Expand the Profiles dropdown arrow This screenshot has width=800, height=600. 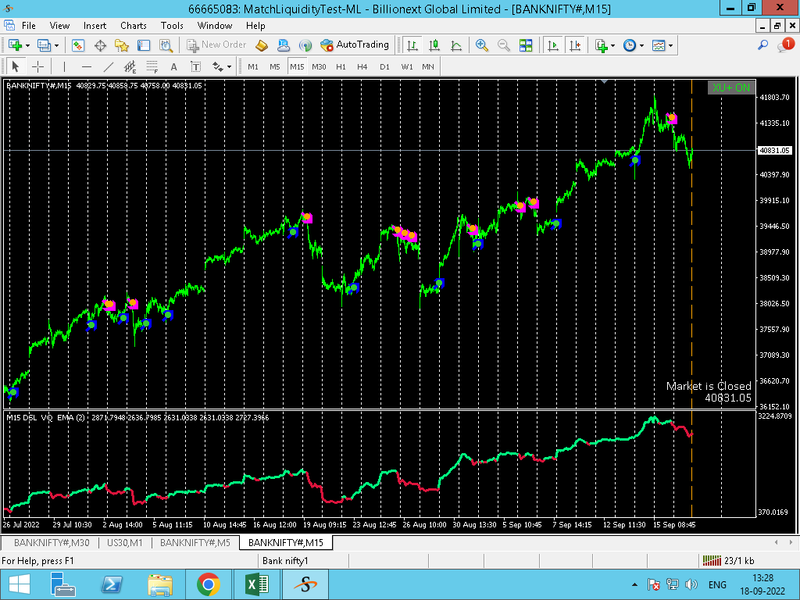point(57,45)
